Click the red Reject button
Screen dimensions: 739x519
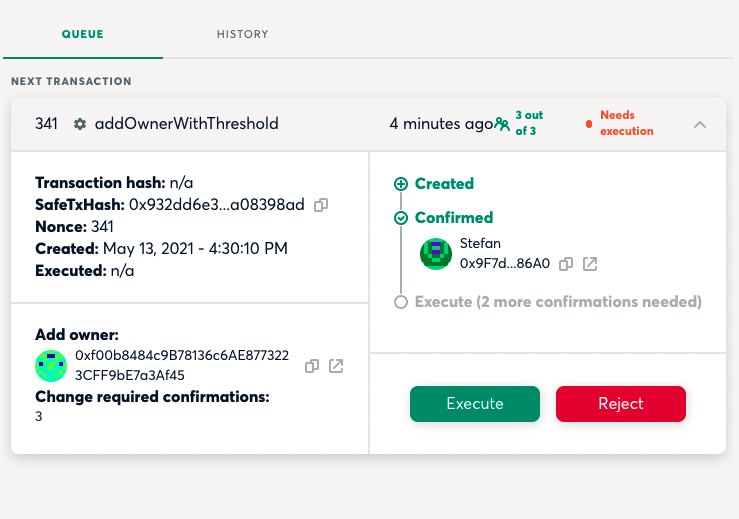(621, 404)
